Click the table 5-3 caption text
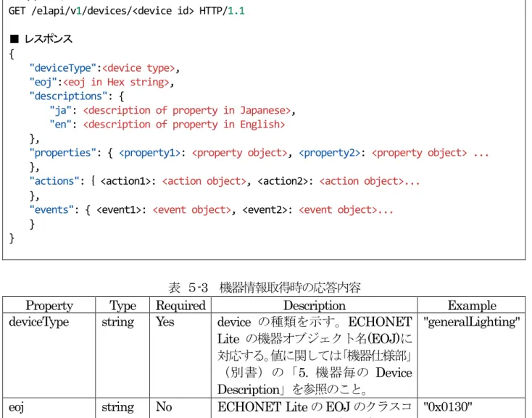This screenshot has height=418, width=532. click(265, 288)
